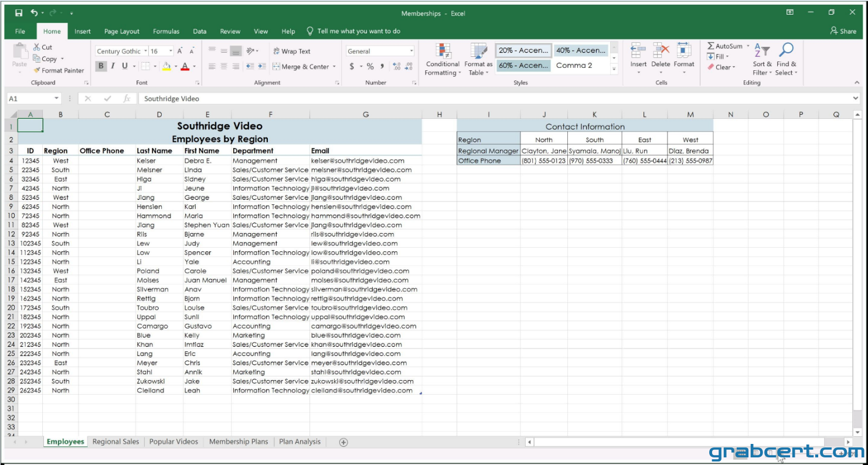
Task: Click the Share button
Action: click(843, 31)
